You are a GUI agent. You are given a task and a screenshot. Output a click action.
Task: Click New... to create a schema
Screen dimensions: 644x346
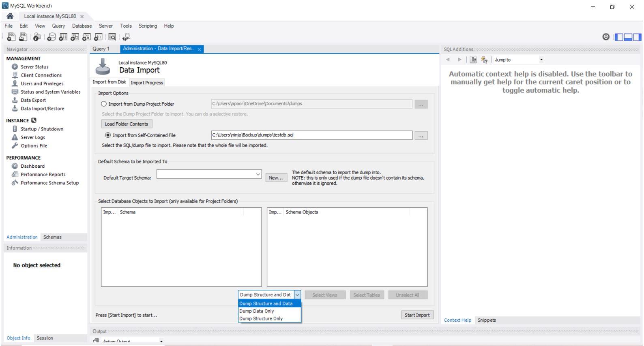tap(276, 178)
